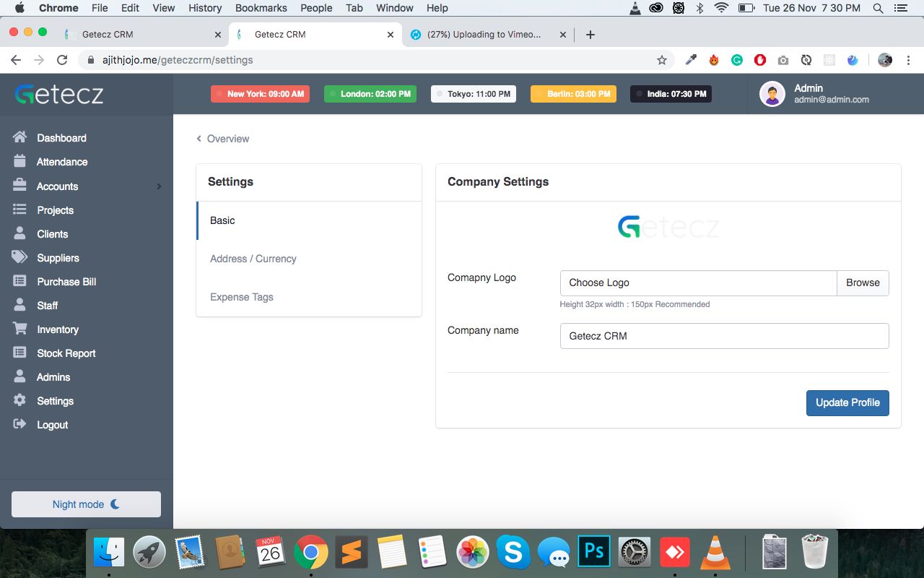This screenshot has height=578, width=924.
Task: Select the Accounts briefcase icon
Action: tap(19, 186)
